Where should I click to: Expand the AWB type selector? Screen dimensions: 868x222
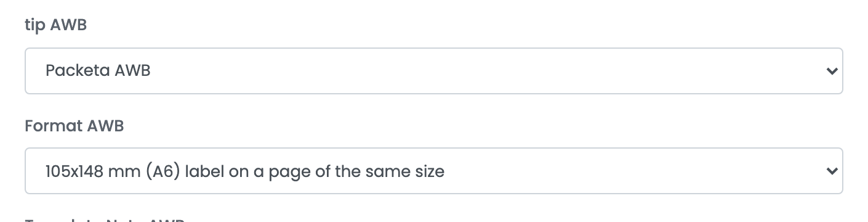pyautogui.click(x=433, y=71)
